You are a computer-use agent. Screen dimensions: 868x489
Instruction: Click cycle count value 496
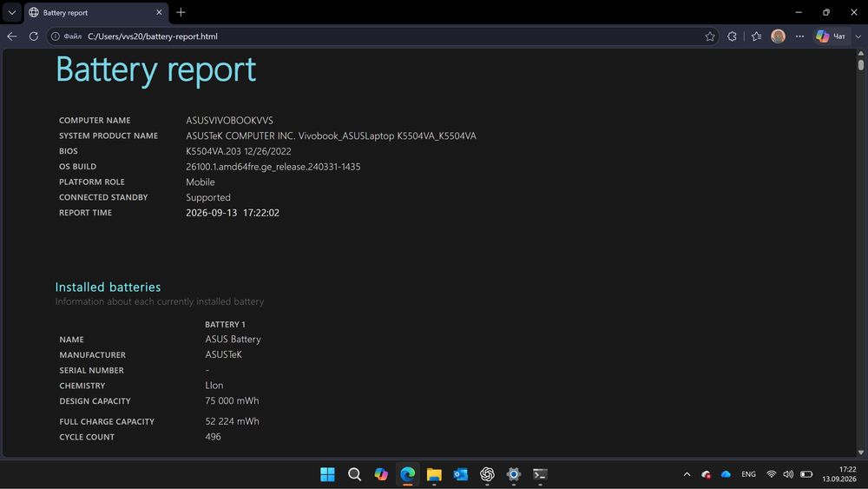tap(214, 437)
